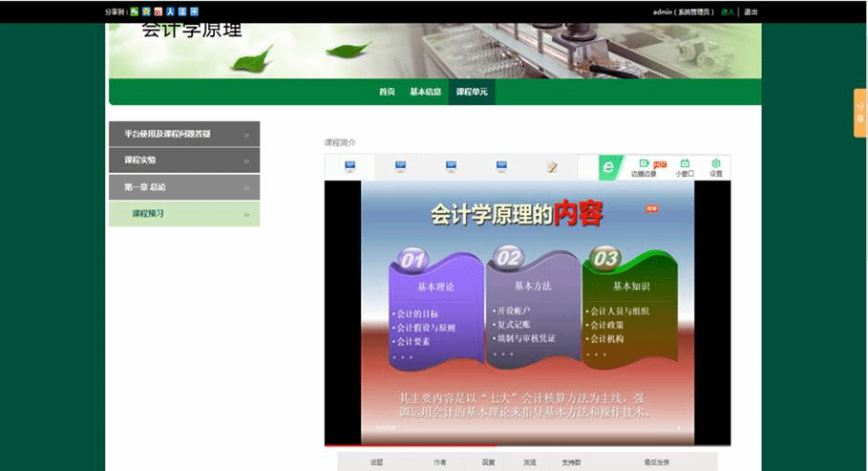The width and height of the screenshot is (868, 471).
Task: Click the green 'e' logo in player toolbar
Action: point(609,167)
